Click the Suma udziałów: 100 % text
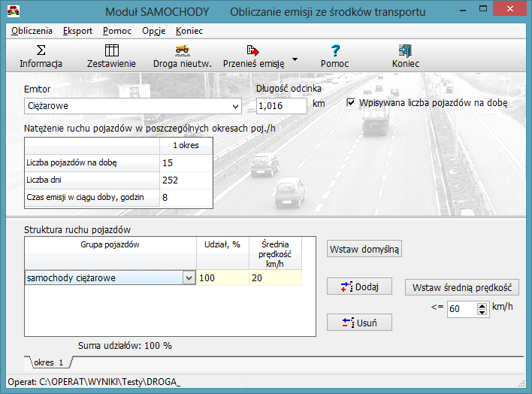This screenshot has height=394, width=532. (x=125, y=346)
